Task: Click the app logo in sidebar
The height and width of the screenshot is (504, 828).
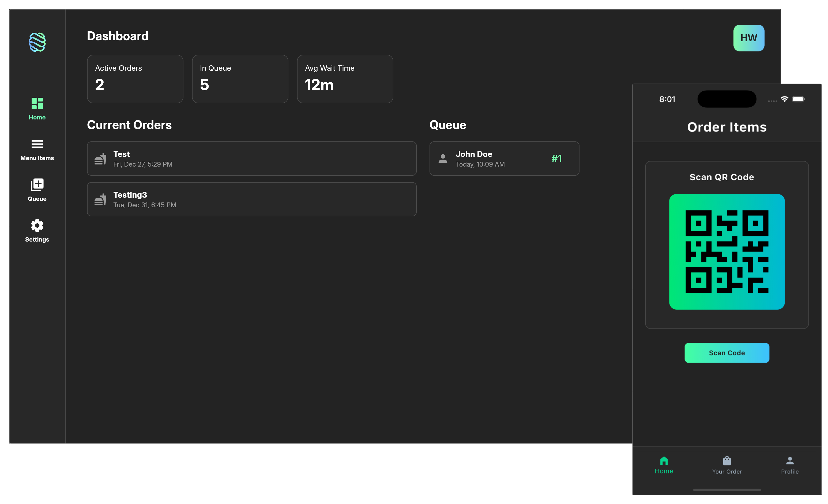Action: coord(37,42)
